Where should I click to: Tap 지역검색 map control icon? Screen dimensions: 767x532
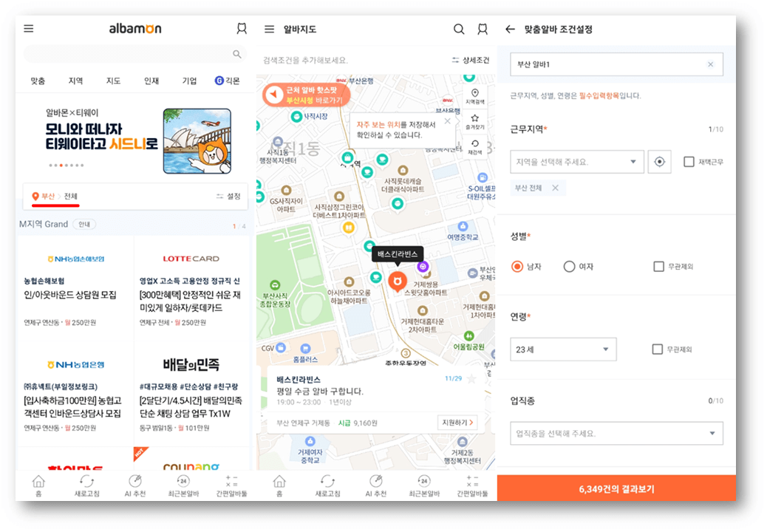click(474, 96)
